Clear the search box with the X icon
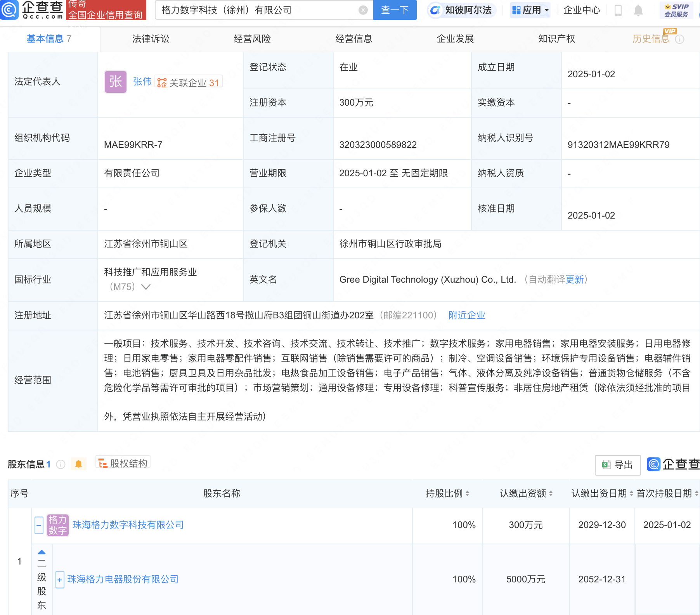This screenshot has height=615, width=700. coord(363,10)
